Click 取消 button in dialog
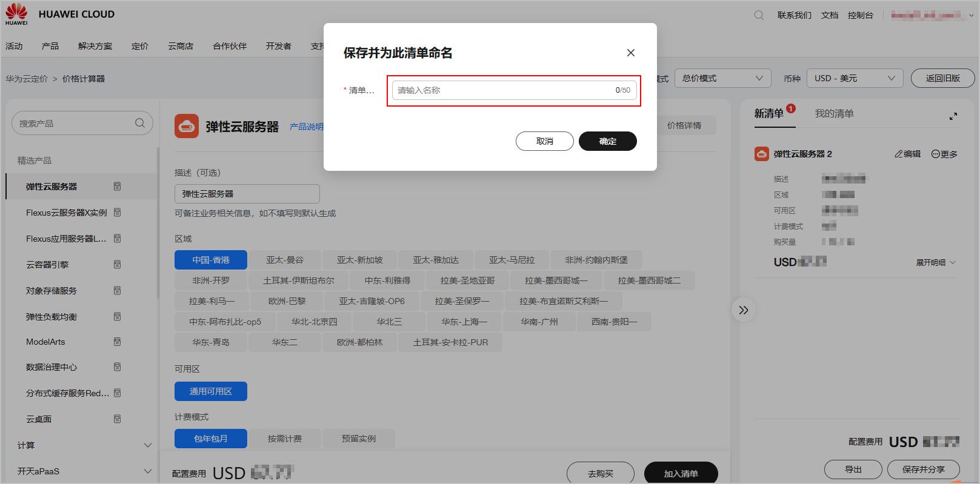Image resolution: width=980 pixels, height=484 pixels. coord(545,141)
